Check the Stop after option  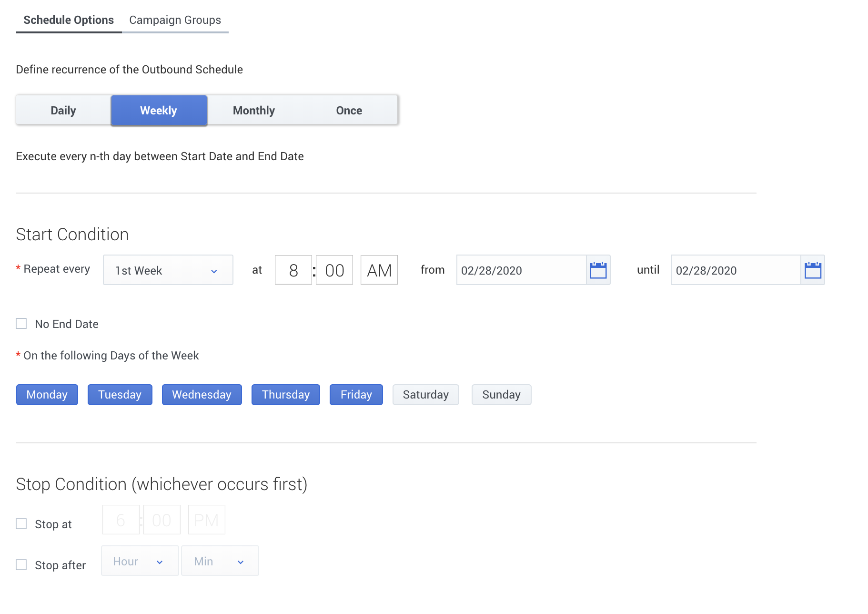point(21,565)
